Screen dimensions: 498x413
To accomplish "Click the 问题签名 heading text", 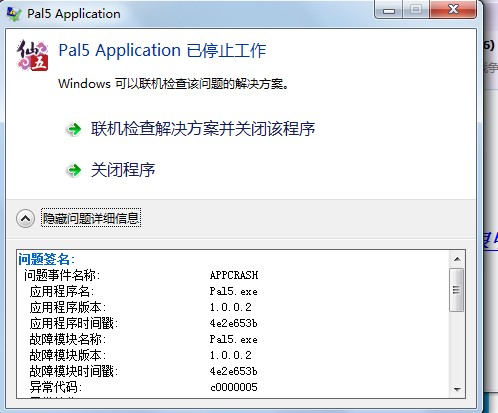I will [47, 259].
